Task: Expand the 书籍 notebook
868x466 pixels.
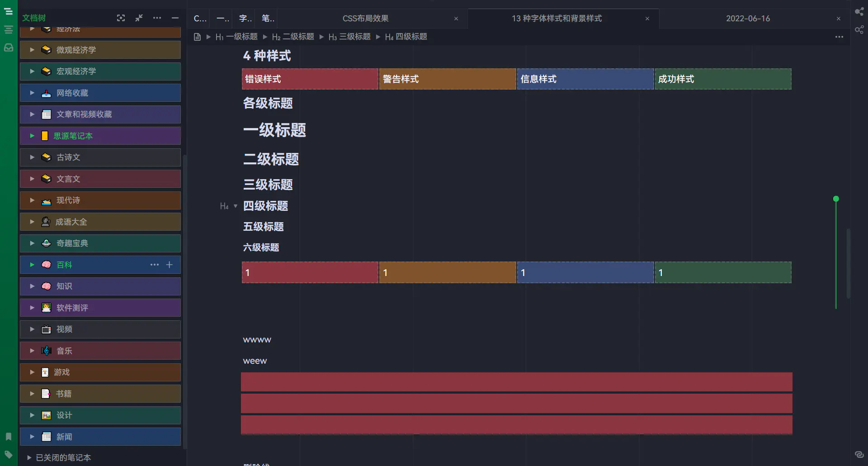Action: pyautogui.click(x=32, y=394)
